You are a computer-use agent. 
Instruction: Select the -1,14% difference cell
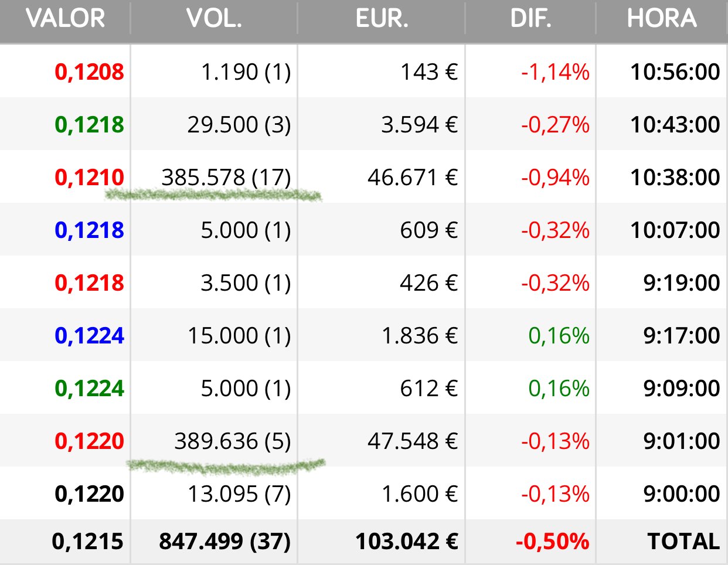[x=555, y=72]
